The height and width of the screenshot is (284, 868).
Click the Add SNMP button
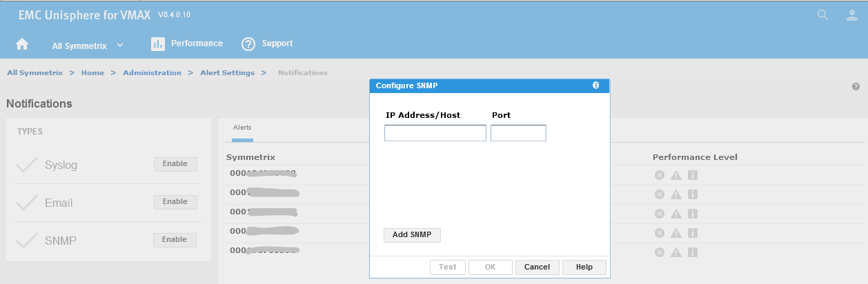tap(412, 235)
